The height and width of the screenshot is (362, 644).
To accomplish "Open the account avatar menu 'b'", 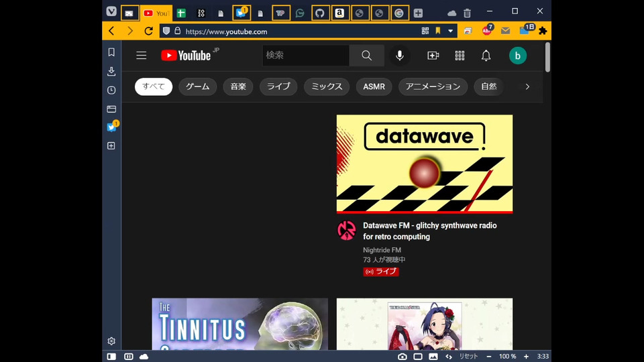I will [517, 56].
